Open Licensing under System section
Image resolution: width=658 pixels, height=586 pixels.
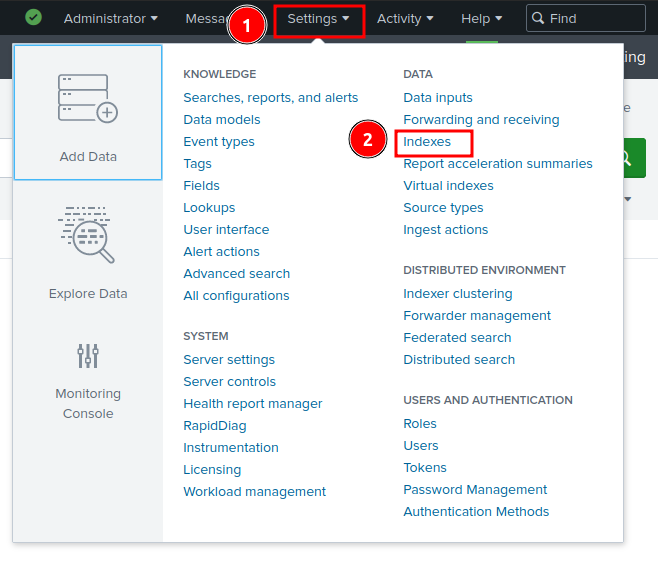click(212, 470)
